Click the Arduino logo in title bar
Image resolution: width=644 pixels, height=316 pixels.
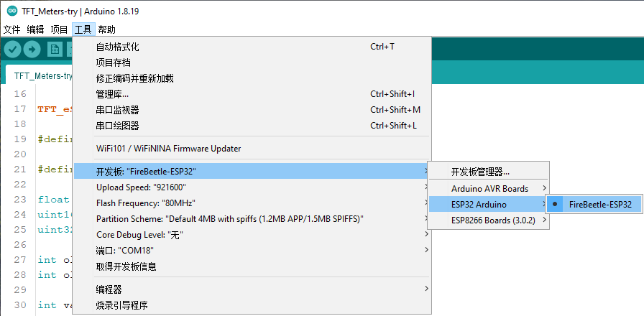coord(12,11)
